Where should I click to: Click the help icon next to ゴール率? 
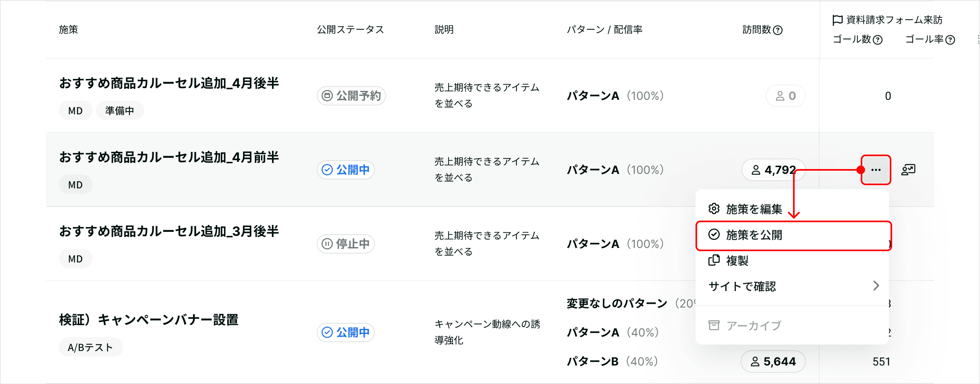[x=950, y=40]
